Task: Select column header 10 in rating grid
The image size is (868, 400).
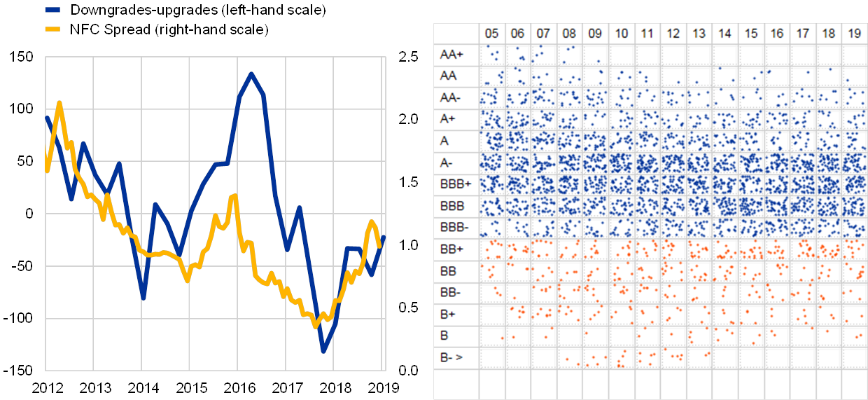Action: pos(621,34)
